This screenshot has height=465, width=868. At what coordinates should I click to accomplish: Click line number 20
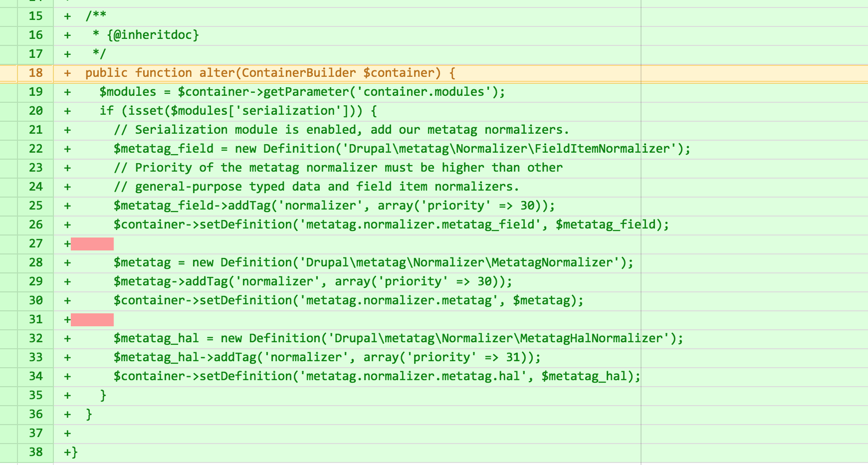tap(35, 111)
